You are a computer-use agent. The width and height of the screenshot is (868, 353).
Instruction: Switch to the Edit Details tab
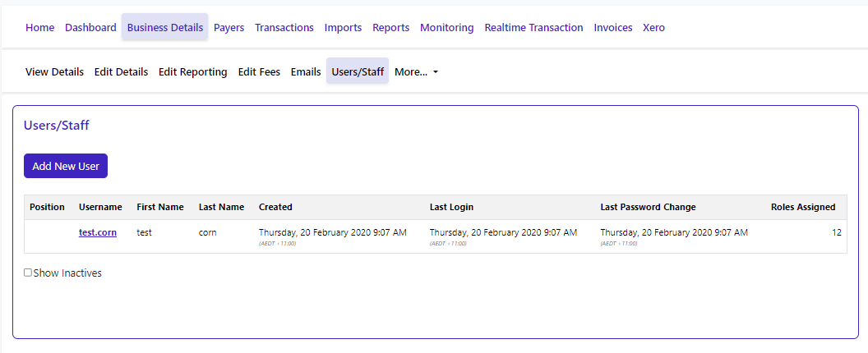[121, 71]
